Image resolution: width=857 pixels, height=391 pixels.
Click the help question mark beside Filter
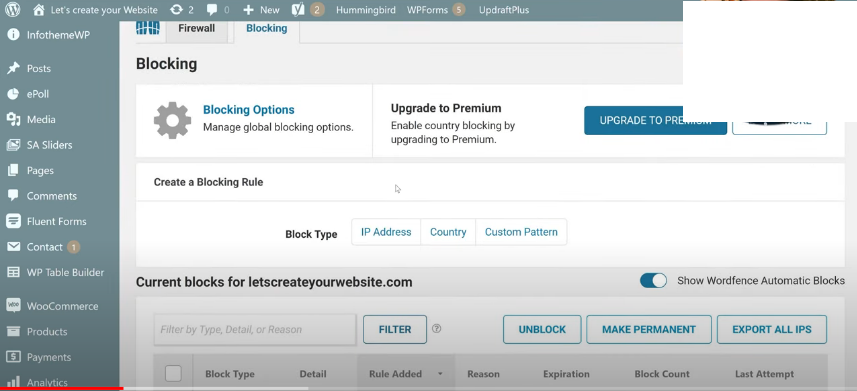[x=436, y=329]
